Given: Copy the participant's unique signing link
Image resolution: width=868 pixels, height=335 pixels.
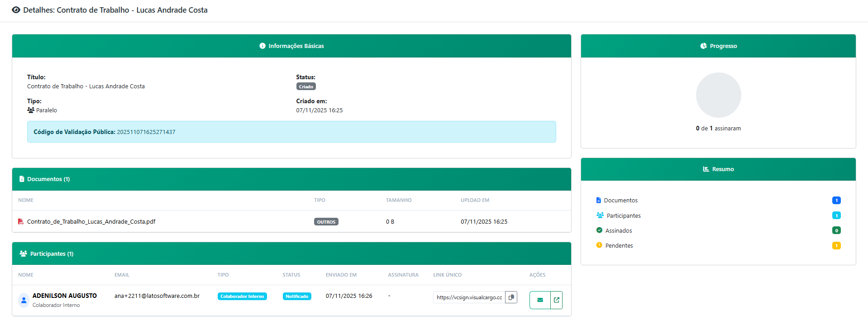Looking at the screenshot, I should pyautogui.click(x=511, y=297).
